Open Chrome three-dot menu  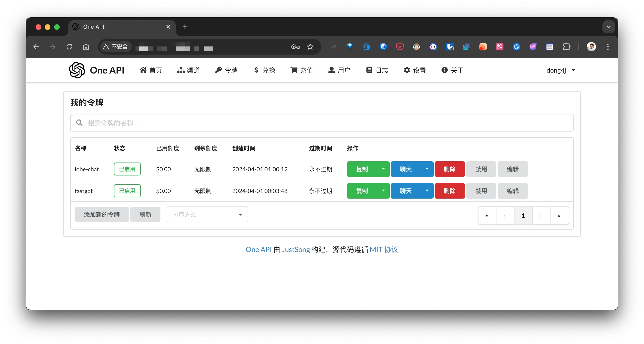coord(608,47)
